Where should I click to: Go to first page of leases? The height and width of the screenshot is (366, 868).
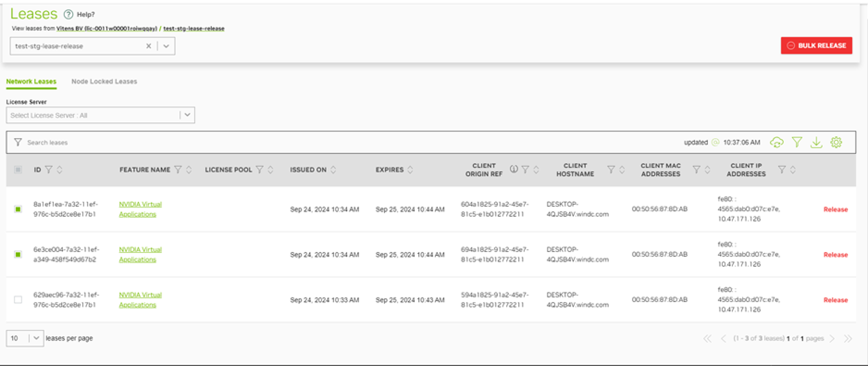point(707,339)
